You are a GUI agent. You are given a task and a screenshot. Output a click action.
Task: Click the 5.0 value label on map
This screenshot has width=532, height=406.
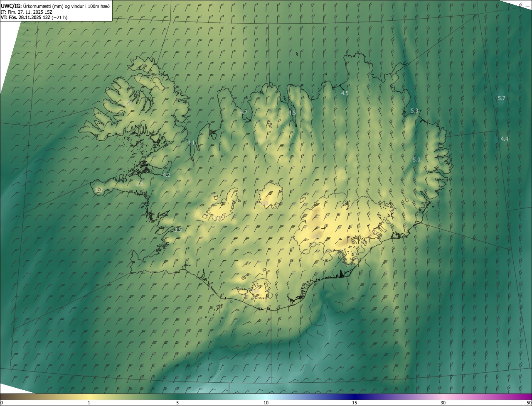416,160
